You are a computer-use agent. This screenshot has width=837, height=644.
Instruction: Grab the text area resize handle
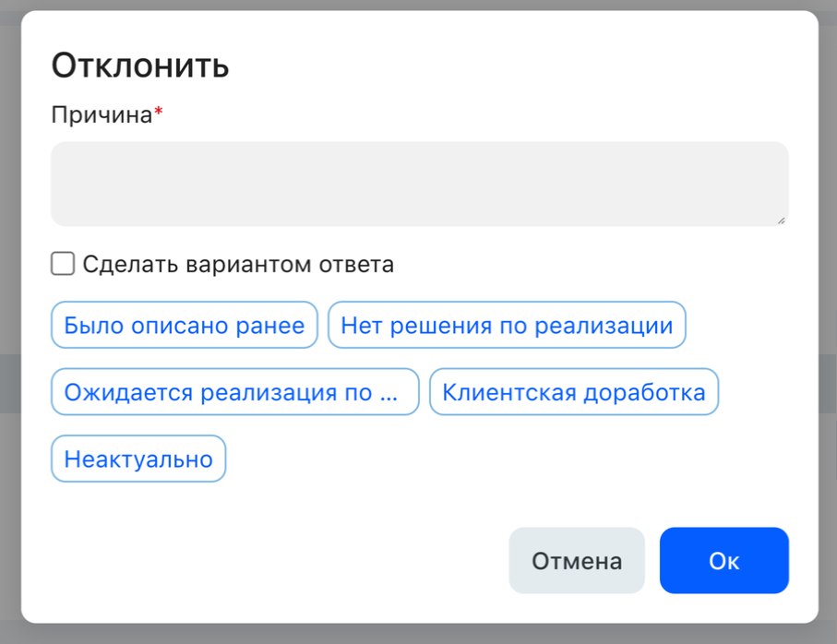click(781, 220)
